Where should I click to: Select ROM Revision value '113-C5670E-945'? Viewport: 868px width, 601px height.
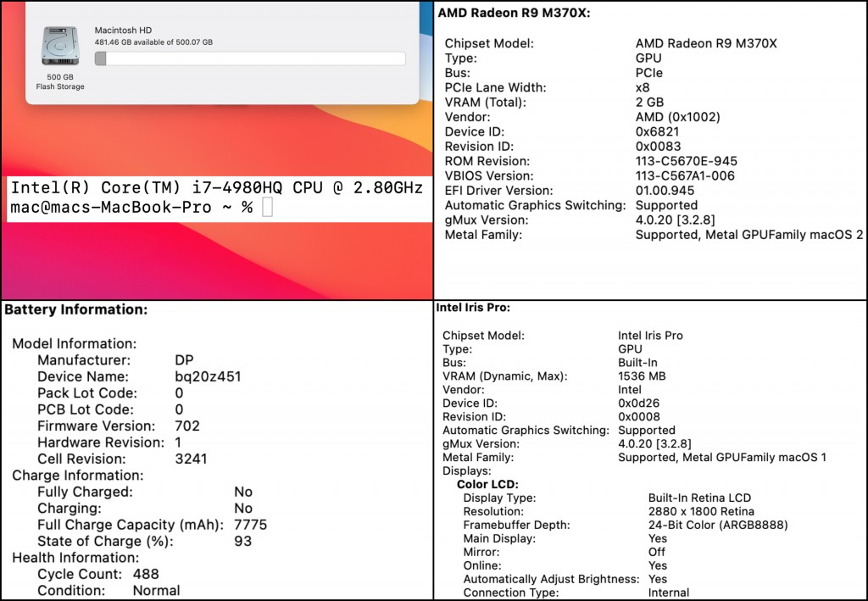click(687, 161)
